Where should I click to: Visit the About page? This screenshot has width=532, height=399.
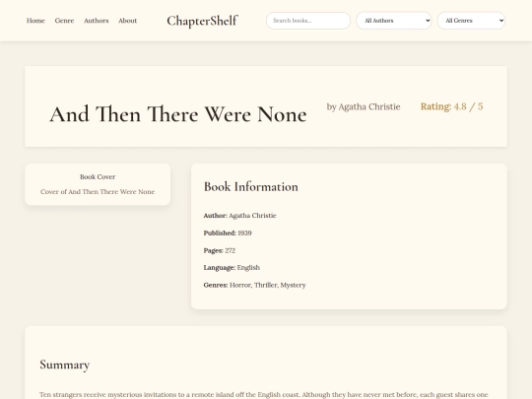(x=127, y=21)
